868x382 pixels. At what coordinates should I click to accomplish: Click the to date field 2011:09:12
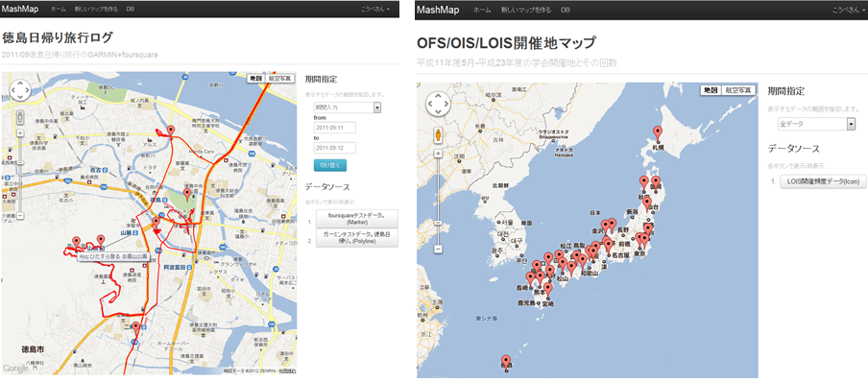click(x=334, y=148)
